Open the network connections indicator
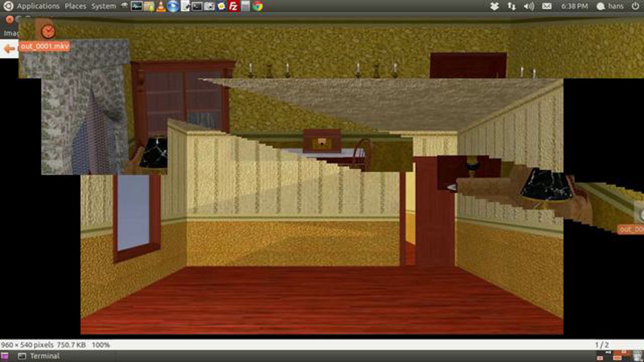This screenshot has height=362, width=644. [511, 6]
